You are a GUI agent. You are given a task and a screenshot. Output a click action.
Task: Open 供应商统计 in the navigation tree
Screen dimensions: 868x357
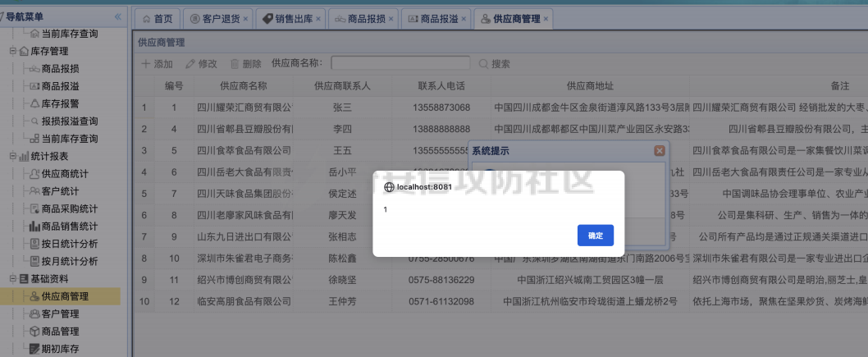pos(65,174)
